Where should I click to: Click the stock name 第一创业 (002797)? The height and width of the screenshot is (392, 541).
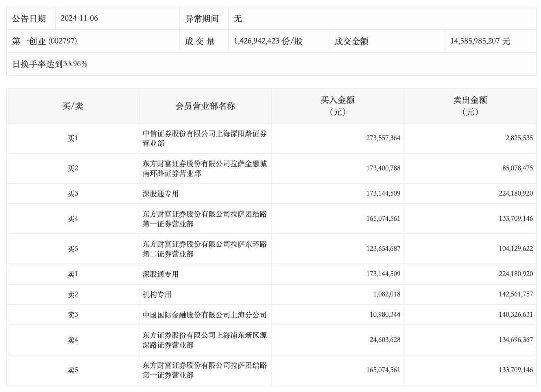coord(44,41)
